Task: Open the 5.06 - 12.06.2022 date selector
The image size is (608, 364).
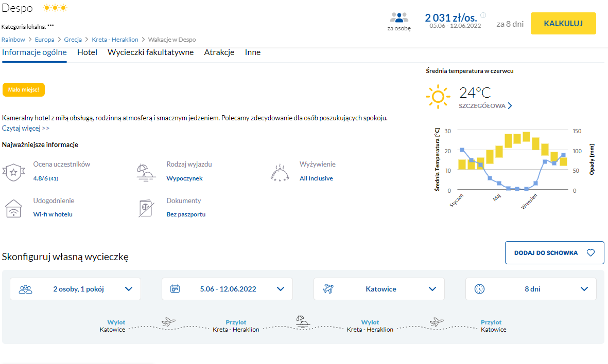Action: [227, 289]
